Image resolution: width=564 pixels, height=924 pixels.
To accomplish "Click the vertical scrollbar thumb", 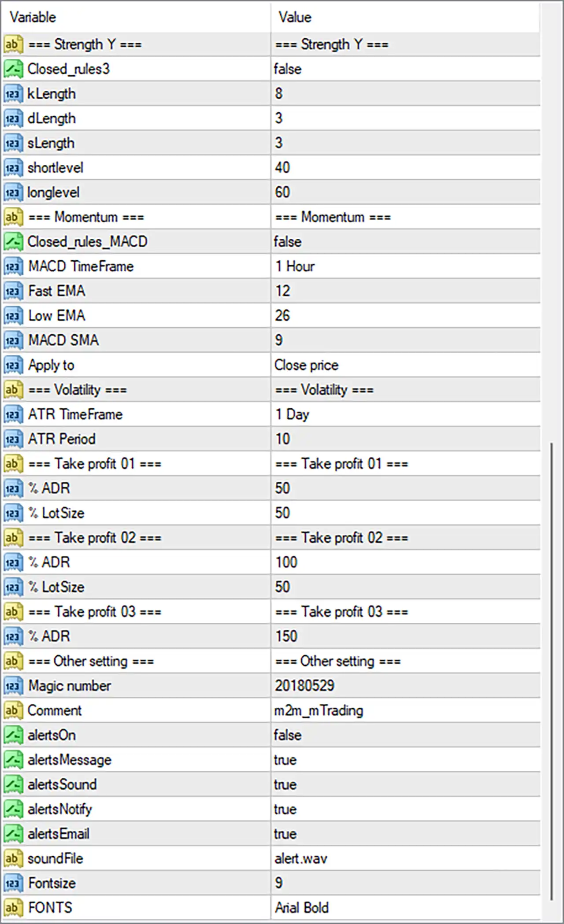I will (551, 672).
